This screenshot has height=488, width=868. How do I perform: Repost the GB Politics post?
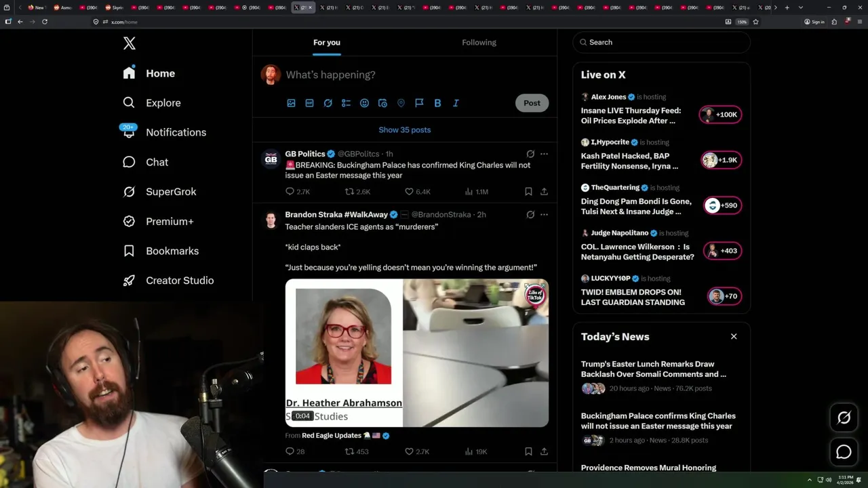tap(357, 192)
